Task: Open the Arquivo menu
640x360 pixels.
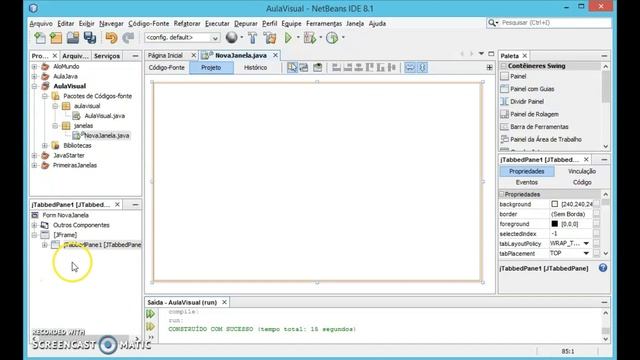Action: 41,24
